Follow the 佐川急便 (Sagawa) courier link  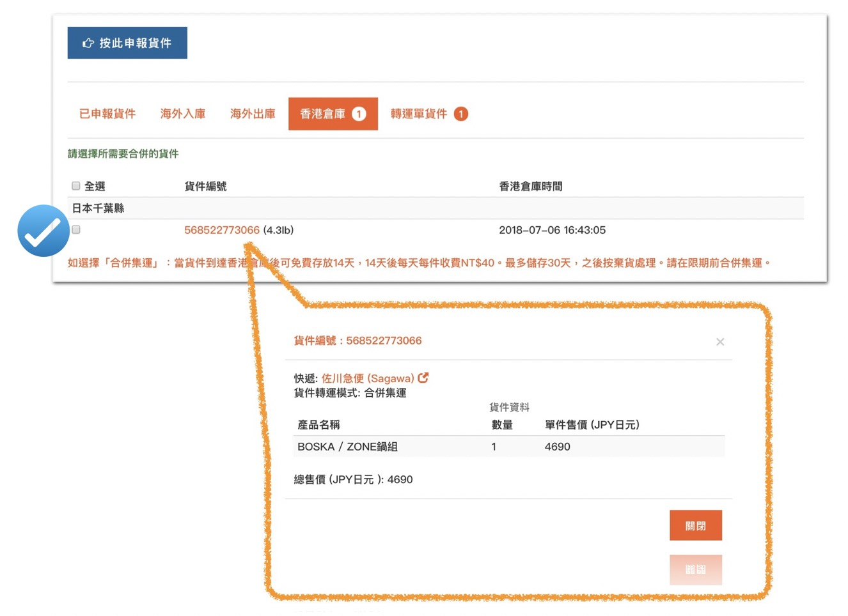click(x=368, y=378)
